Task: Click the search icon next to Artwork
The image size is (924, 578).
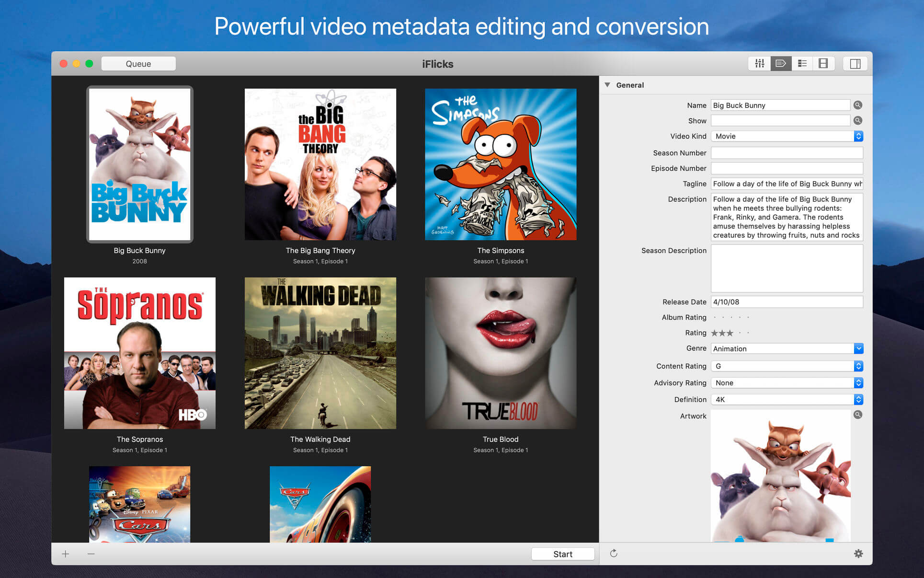Action: [858, 415]
